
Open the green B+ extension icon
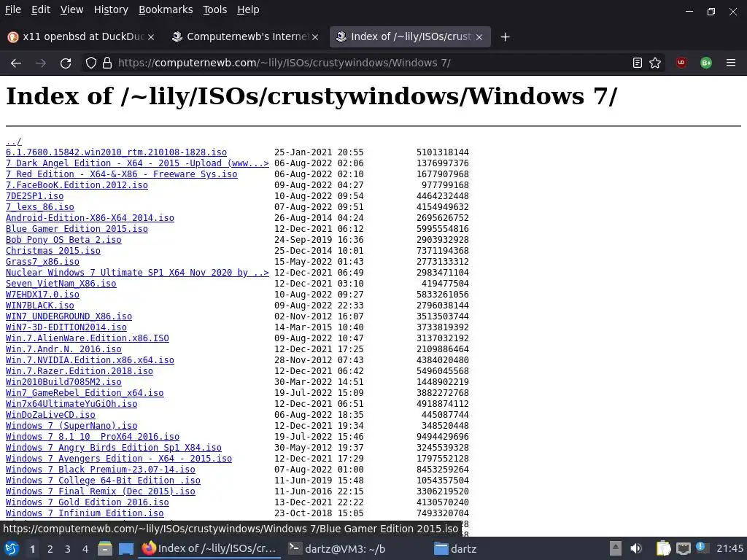[706, 63]
